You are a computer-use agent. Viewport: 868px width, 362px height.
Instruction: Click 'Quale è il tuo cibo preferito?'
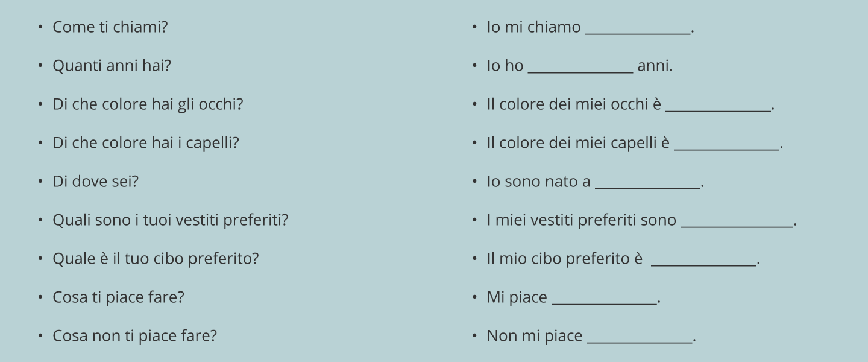(156, 259)
